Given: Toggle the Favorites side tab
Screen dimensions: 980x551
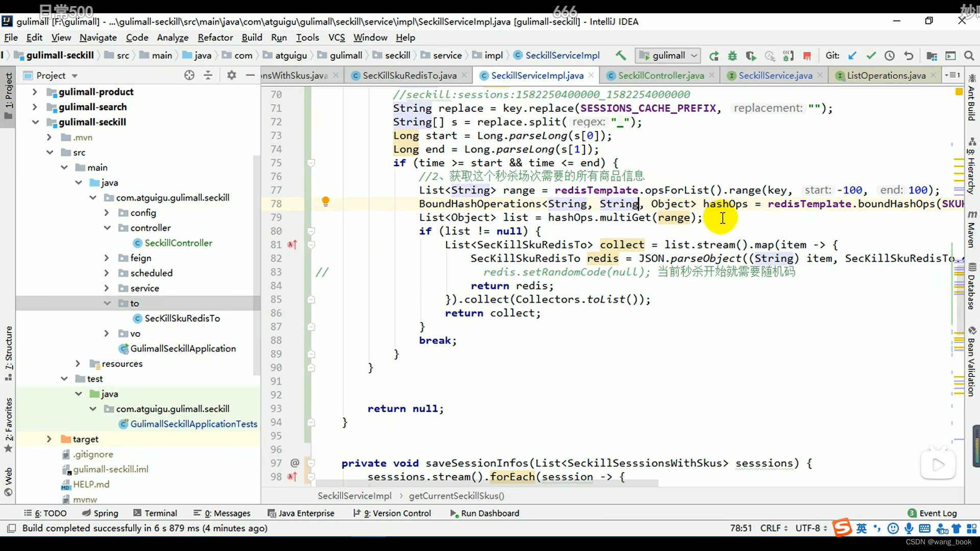Looking at the screenshot, I should pyautogui.click(x=9, y=424).
